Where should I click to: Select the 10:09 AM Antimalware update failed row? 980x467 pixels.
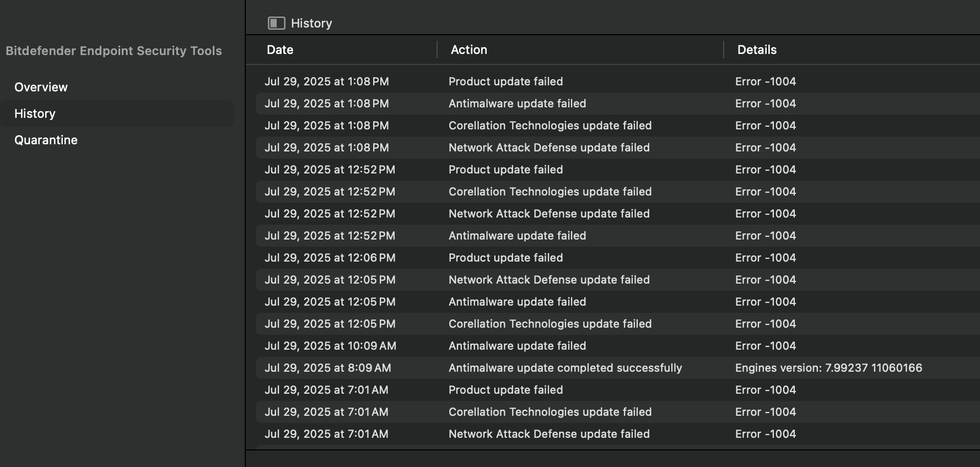(x=517, y=346)
